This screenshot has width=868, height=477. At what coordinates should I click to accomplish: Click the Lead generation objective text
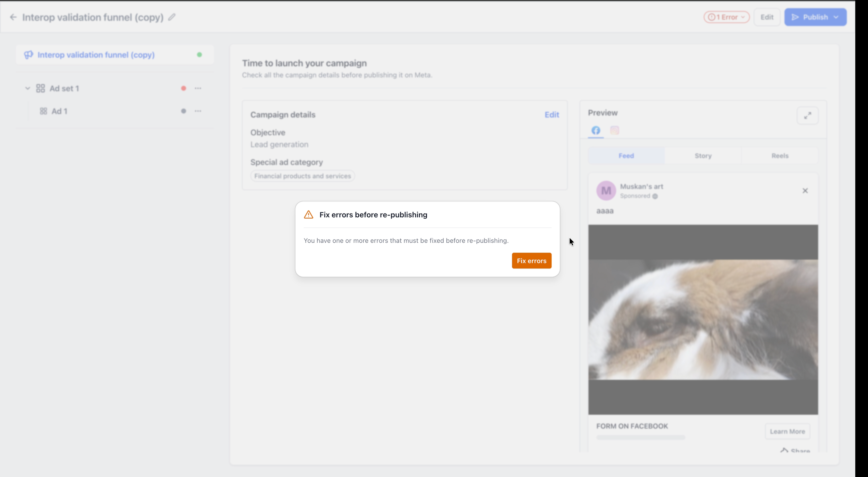pyautogui.click(x=279, y=144)
